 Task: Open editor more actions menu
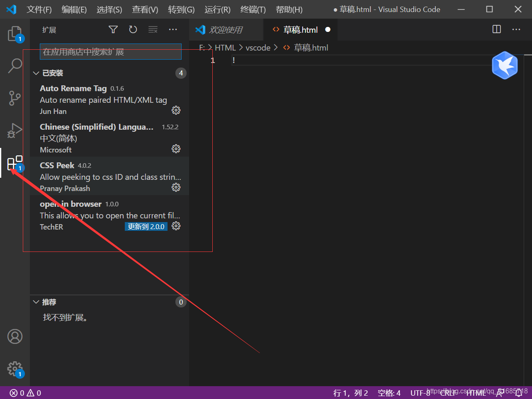click(516, 29)
